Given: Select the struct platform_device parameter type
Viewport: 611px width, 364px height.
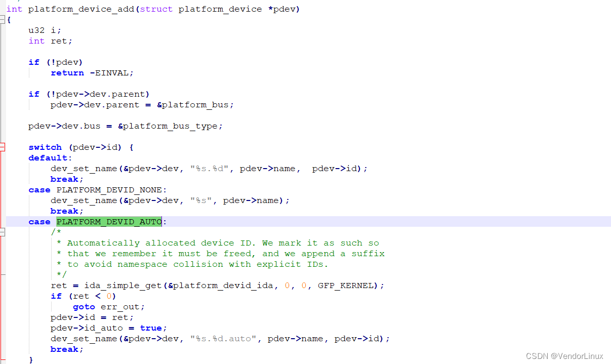Looking at the screenshot, I should (200, 9).
